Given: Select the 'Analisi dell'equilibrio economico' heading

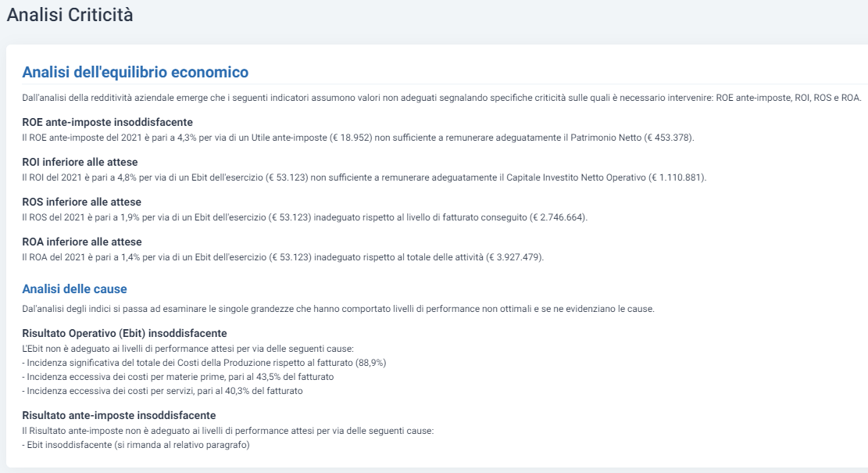Looking at the screenshot, I should tap(135, 72).
